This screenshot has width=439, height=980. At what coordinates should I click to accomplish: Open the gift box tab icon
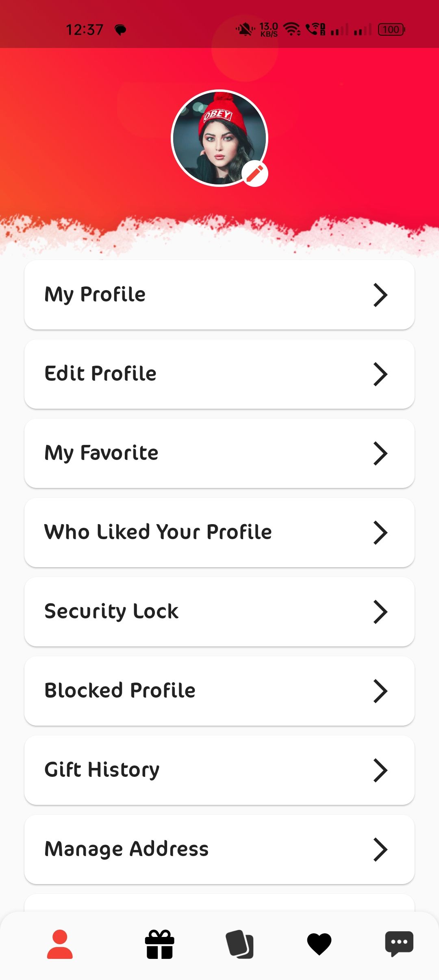click(160, 944)
